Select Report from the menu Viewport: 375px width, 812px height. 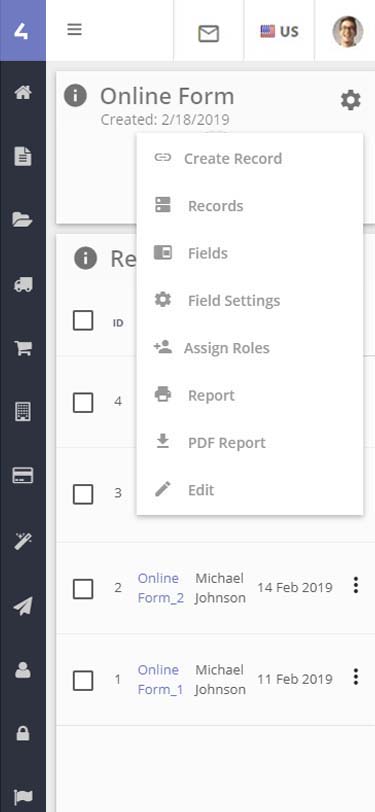click(x=250, y=396)
